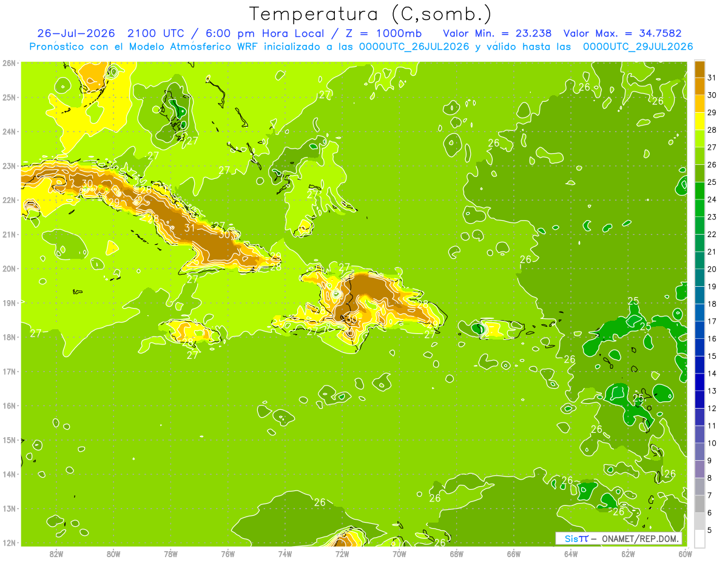Click the "68W" longitude axis label

tap(457, 554)
